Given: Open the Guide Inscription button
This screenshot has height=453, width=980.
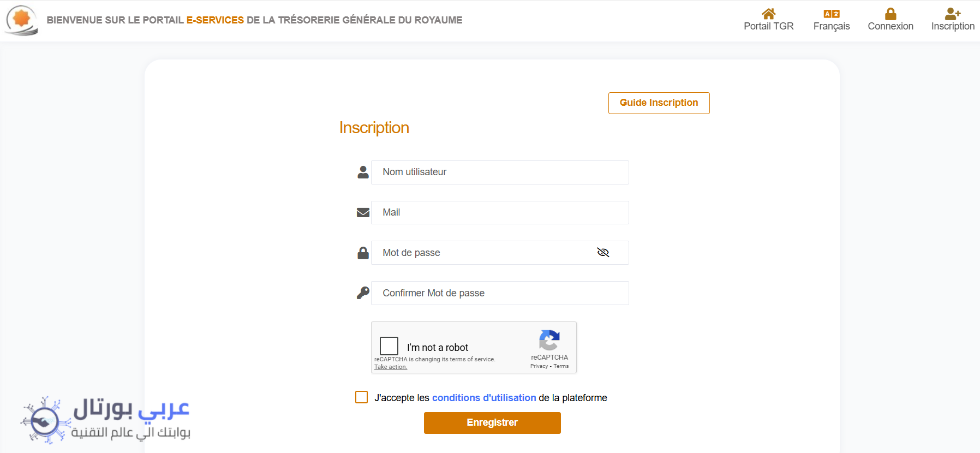Looking at the screenshot, I should point(659,103).
